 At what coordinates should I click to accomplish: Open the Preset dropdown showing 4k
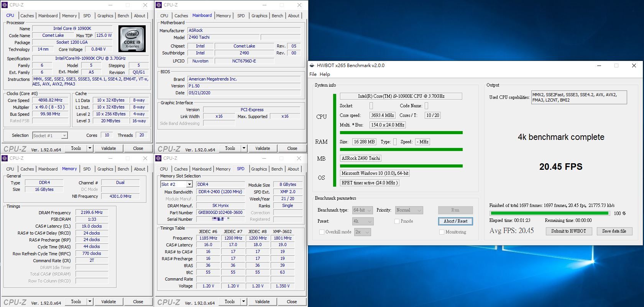point(363,221)
